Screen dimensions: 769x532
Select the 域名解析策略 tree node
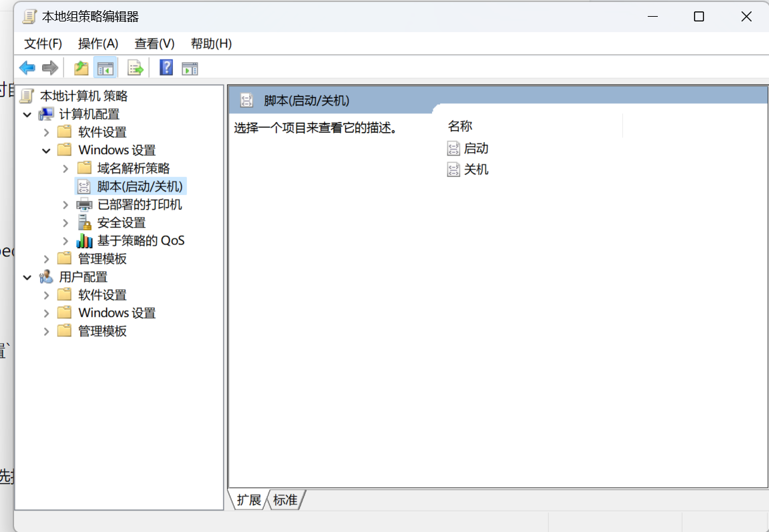click(133, 168)
